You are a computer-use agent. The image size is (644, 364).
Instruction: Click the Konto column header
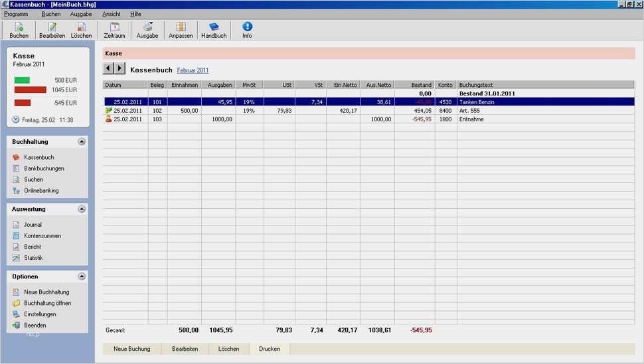[445, 85]
